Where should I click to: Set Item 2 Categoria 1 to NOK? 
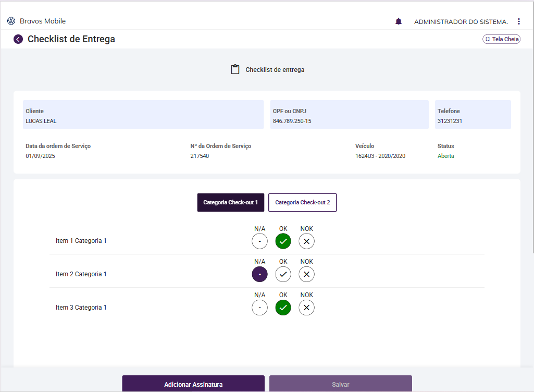pos(306,274)
